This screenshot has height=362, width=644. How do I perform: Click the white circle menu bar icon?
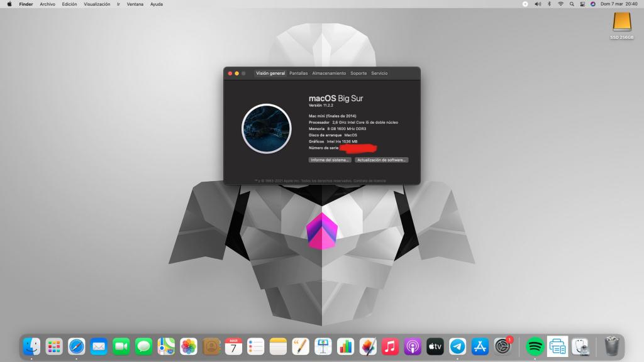coord(525,4)
